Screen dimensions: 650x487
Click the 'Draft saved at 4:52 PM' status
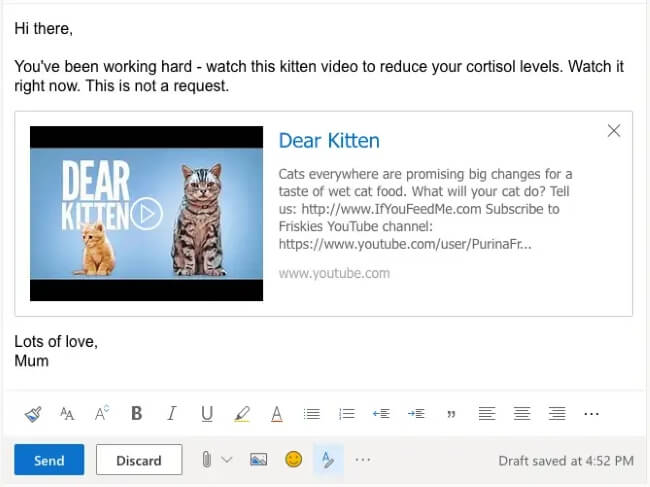(x=566, y=460)
